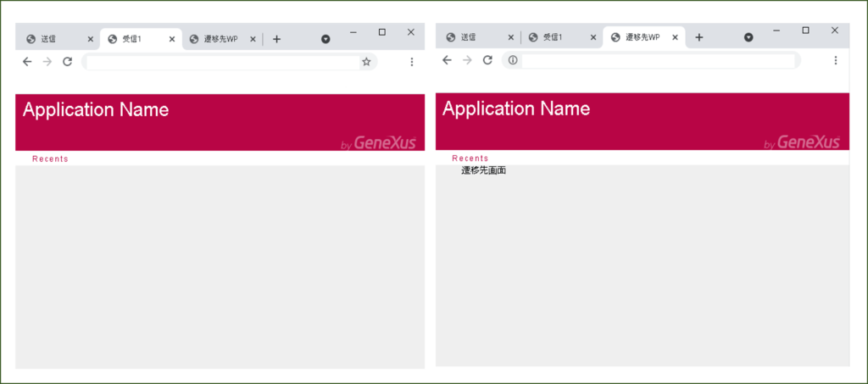This screenshot has height=384, width=868.
Task: Go forward in right browser window
Action: coord(467,60)
